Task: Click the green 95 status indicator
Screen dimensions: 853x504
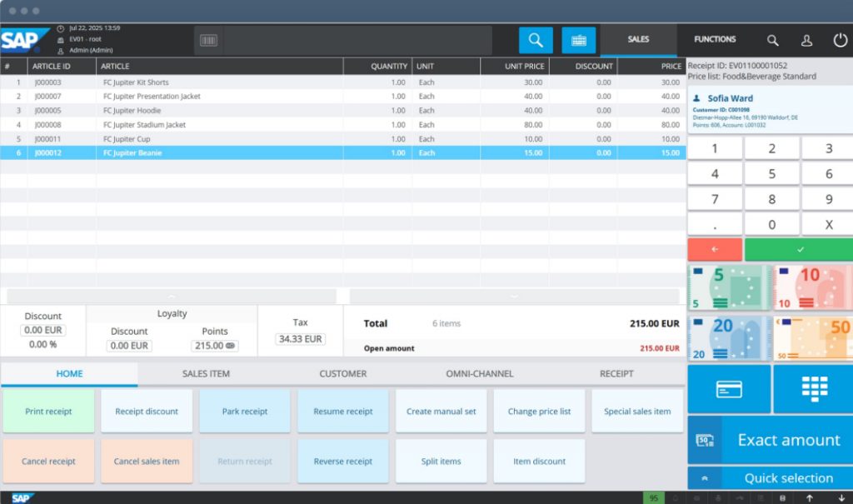Action: pos(653,498)
